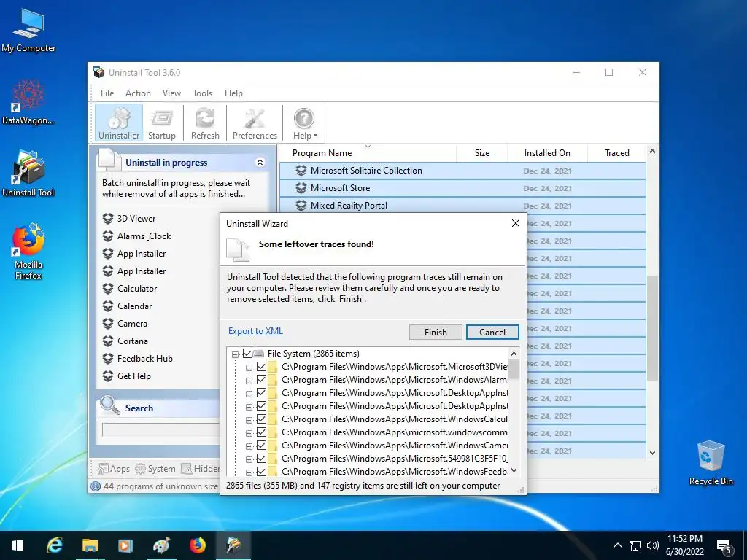The height and width of the screenshot is (560, 747).
Task: Refresh the program list
Action: click(x=205, y=122)
